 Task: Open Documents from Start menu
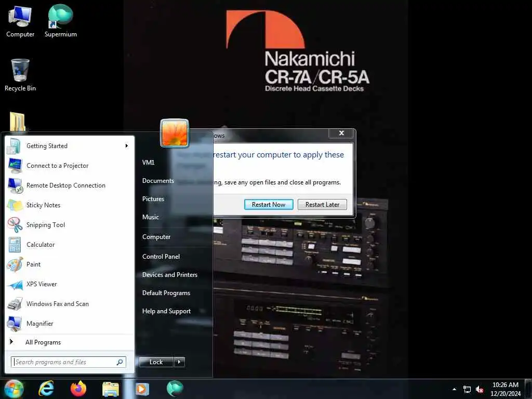(x=158, y=180)
